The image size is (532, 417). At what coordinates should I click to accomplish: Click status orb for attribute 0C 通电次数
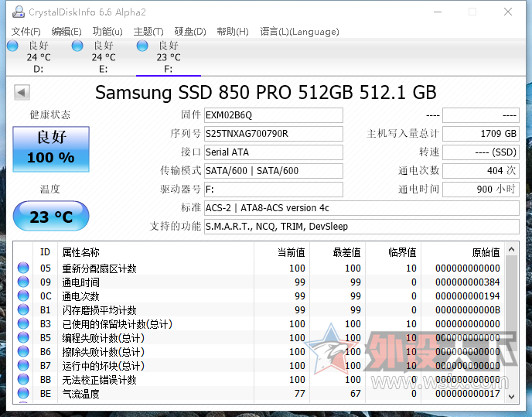[x=23, y=296]
